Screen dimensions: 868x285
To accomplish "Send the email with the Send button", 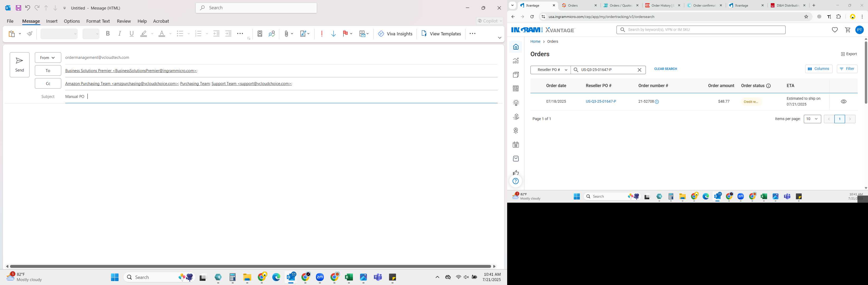I will [x=20, y=65].
